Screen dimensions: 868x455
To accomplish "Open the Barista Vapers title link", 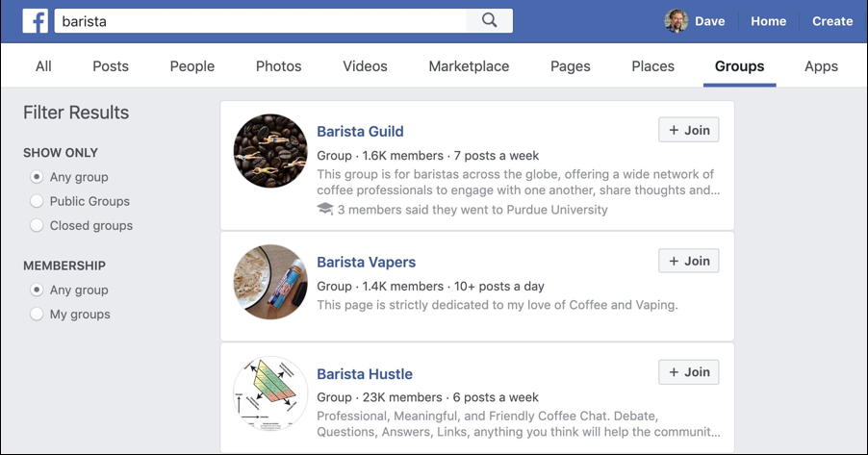I will 366,263.
